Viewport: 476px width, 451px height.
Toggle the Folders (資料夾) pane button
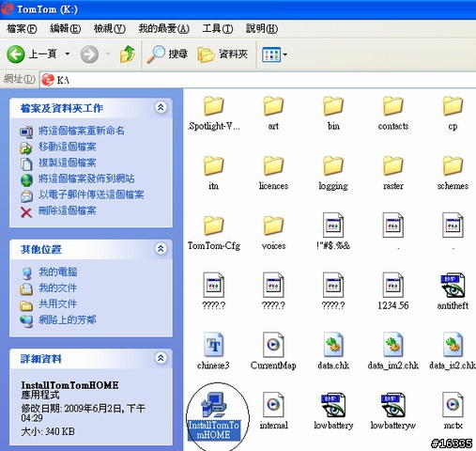[223, 54]
